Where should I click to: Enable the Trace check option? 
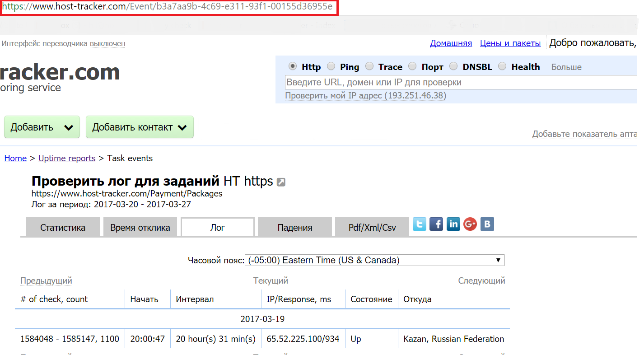click(369, 66)
